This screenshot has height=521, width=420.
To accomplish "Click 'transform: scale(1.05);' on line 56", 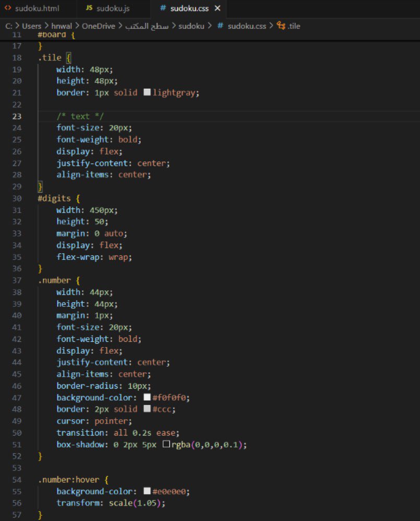I will pyautogui.click(x=111, y=503).
